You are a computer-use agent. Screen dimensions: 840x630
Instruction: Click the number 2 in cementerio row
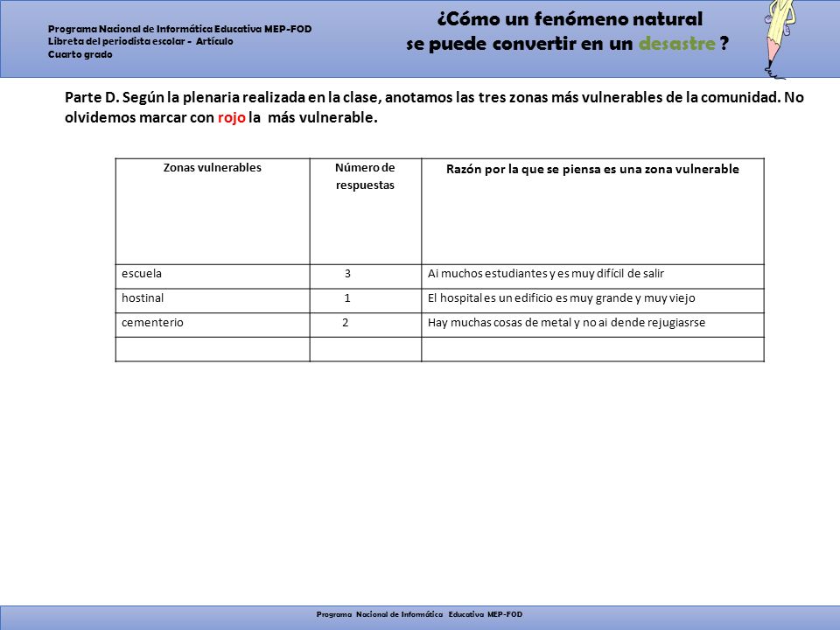(346, 323)
